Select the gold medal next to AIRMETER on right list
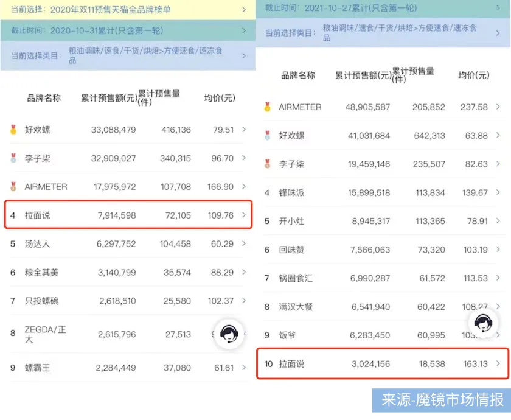Viewport: 511px width, 420px height. pos(267,107)
